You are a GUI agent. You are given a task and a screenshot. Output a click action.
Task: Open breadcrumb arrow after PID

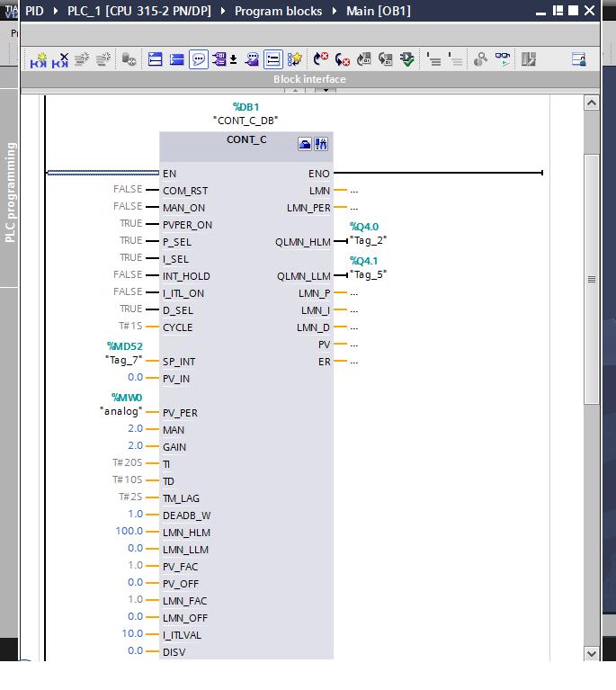point(56,11)
